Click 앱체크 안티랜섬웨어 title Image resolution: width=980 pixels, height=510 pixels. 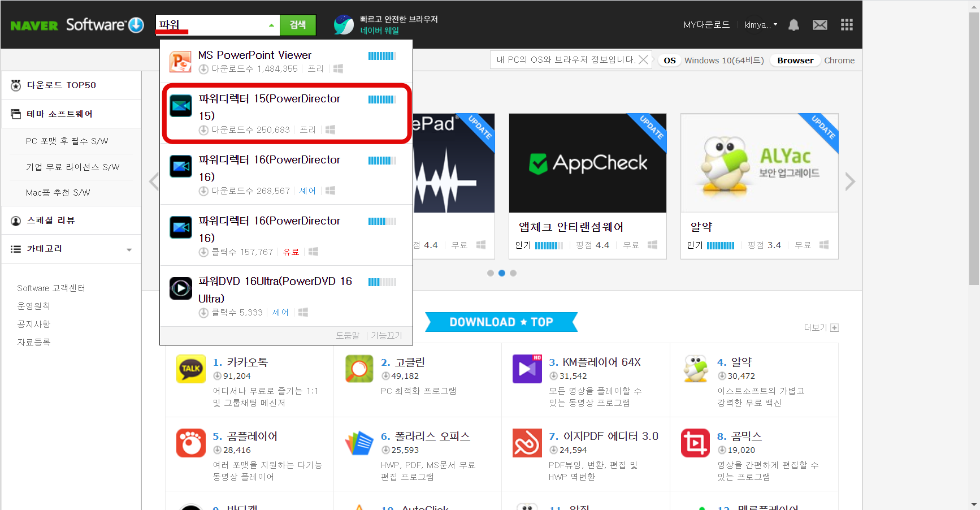571,227
